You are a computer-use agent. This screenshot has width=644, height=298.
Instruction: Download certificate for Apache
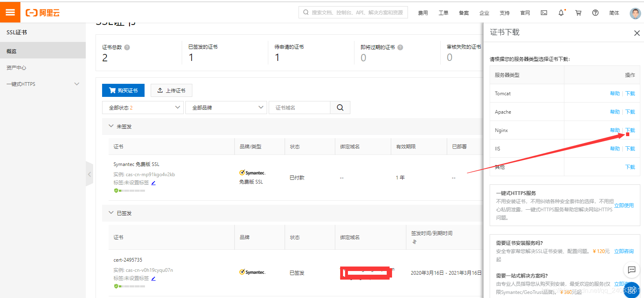pos(630,112)
